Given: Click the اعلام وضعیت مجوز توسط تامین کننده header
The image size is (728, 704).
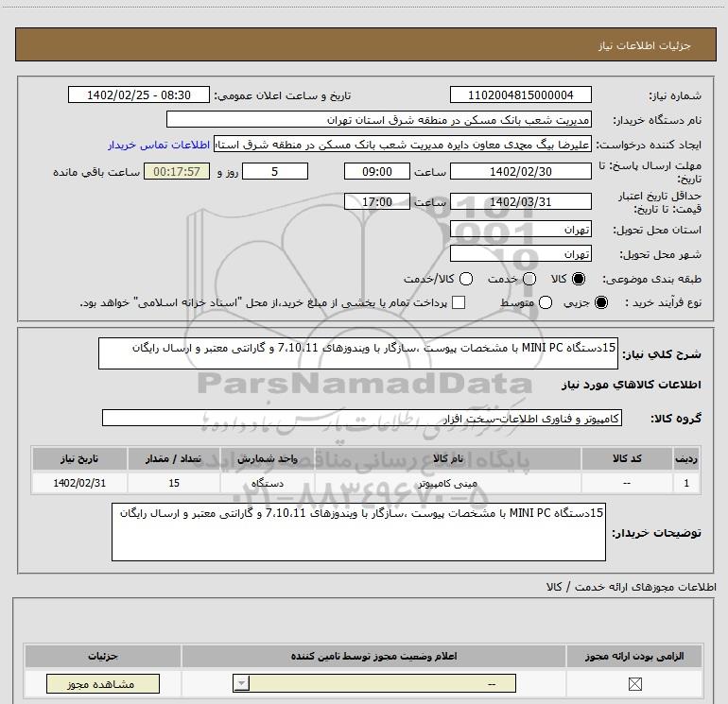Looking at the screenshot, I should (373, 656).
